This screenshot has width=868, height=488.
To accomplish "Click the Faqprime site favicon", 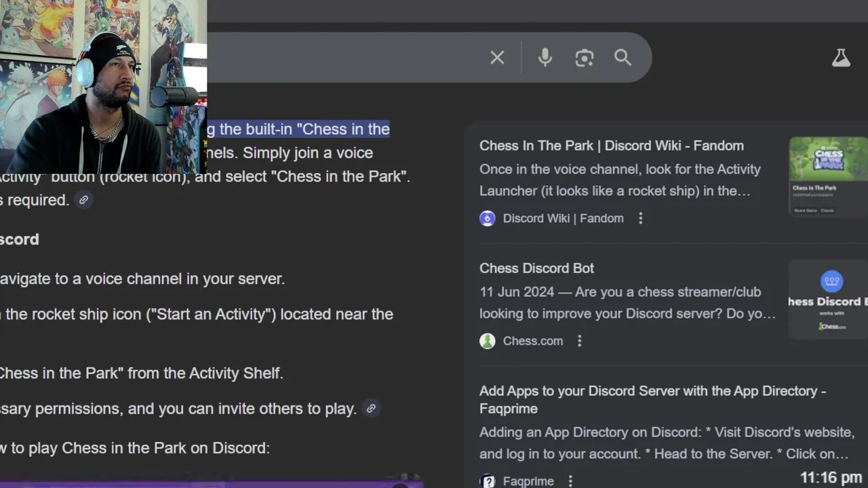I will coord(487,481).
